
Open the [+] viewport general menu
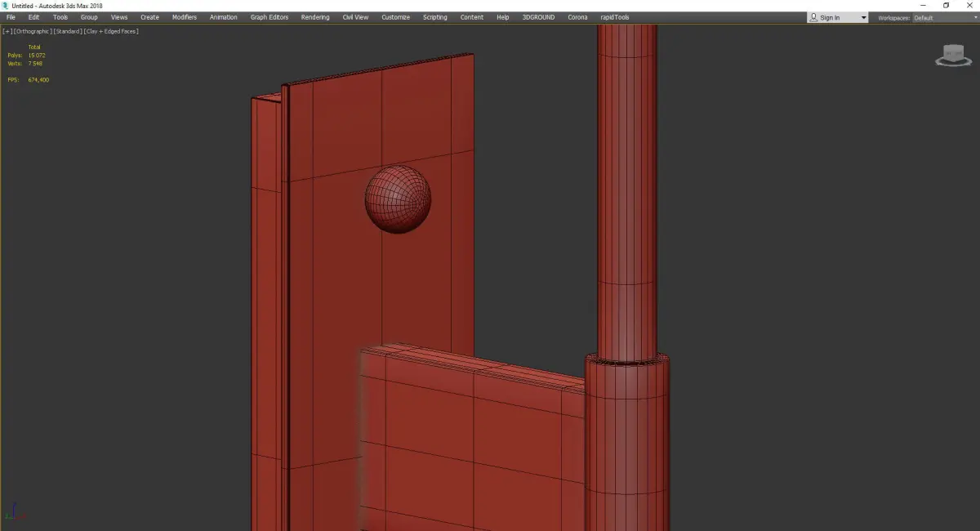(x=7, y=31)
